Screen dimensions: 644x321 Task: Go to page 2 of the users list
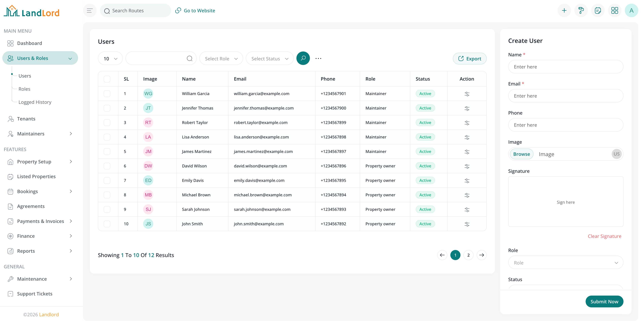tap(468, 255)
